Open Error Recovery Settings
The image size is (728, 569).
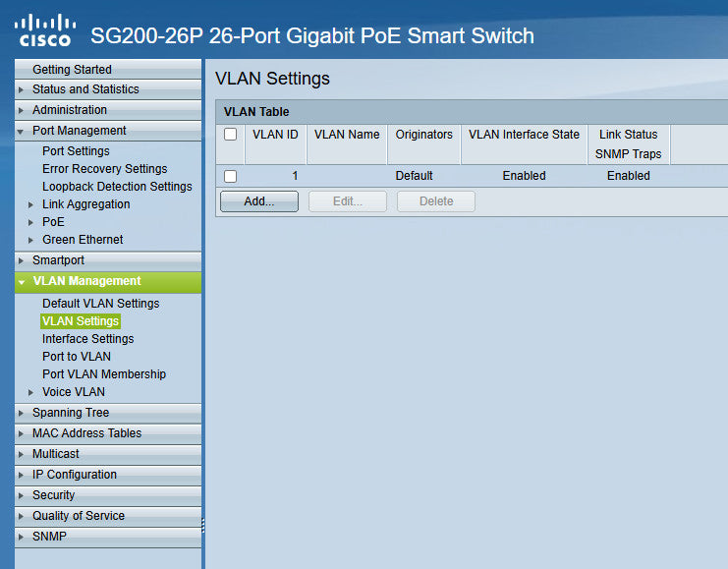click(x=104, y=169)
